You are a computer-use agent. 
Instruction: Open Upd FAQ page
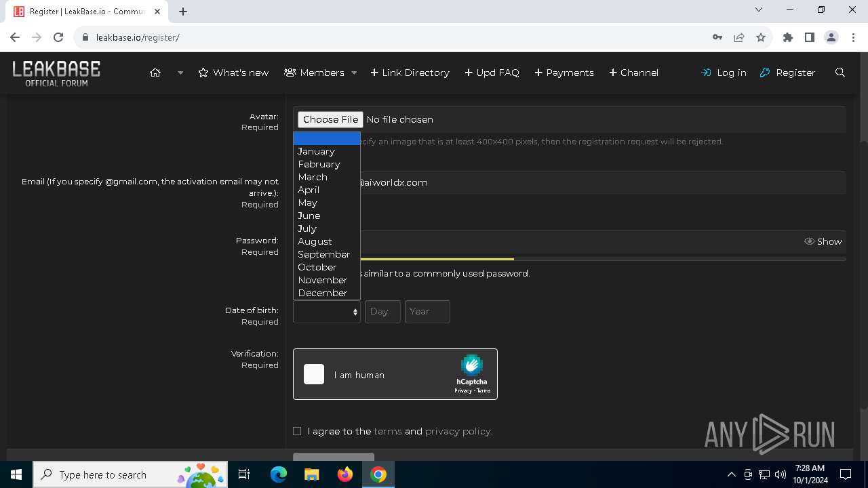(x=492, y=73)
